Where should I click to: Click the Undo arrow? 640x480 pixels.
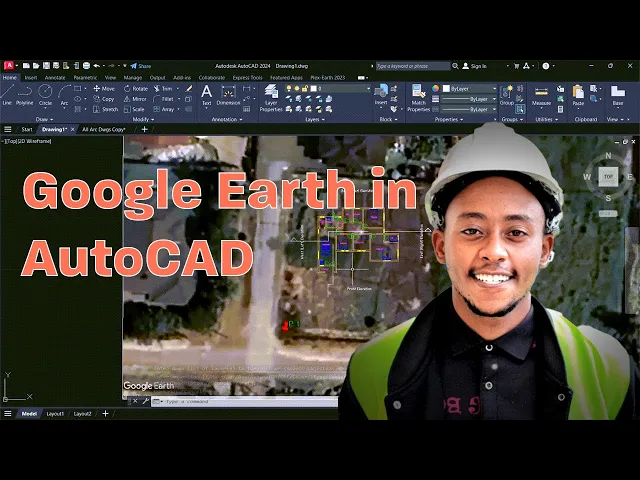[x=96, y=66]
